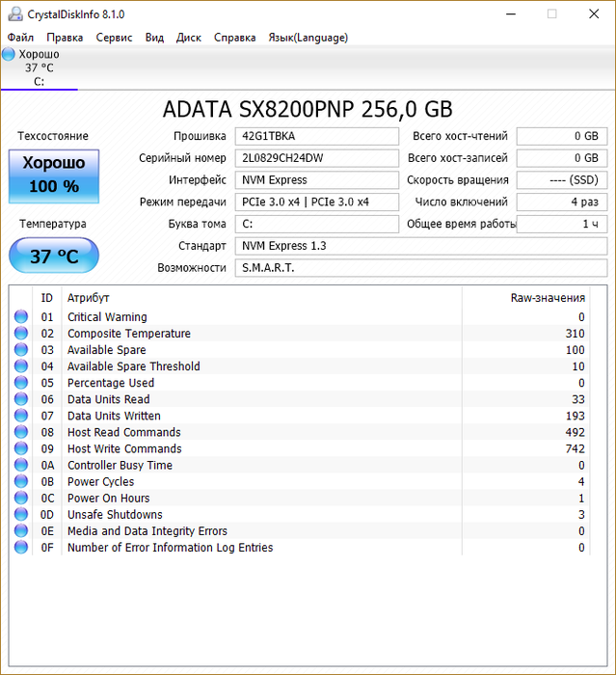The height and width of the screenshot is (675, 616).
Task: Open the Диск menu
Action: point(189,38)
